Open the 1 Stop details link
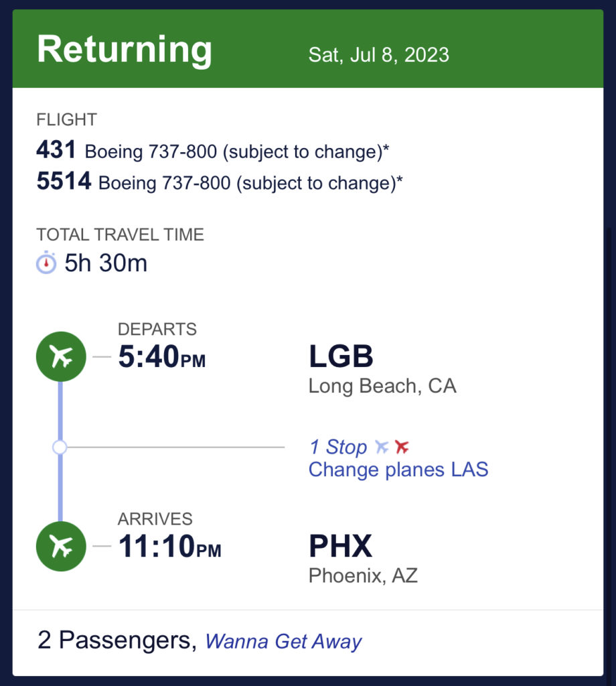This screenshot has height=686, width=616. pos(338,447)
